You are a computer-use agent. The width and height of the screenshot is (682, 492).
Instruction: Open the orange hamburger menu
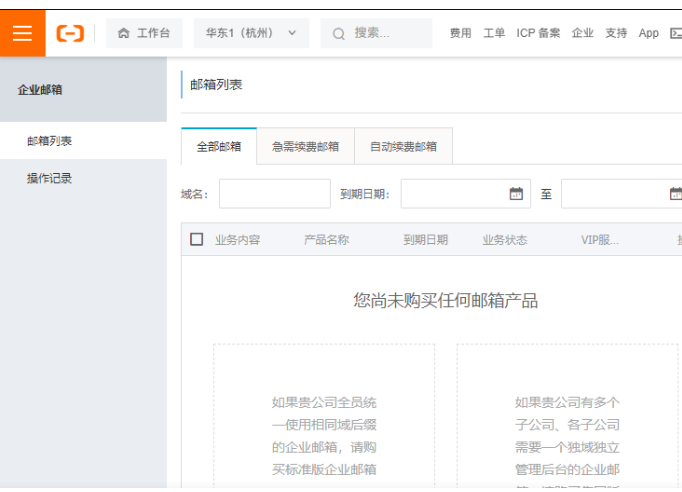(22, 33)
